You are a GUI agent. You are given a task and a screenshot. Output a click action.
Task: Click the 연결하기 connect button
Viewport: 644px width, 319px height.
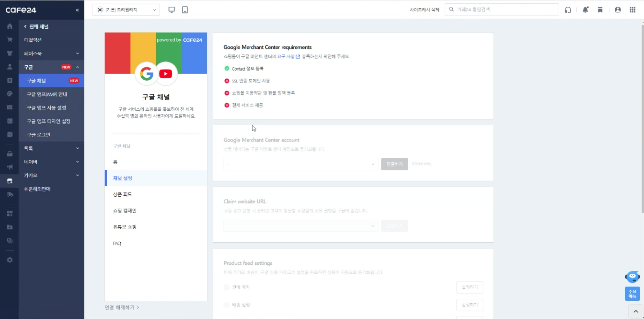click(394, 164)
